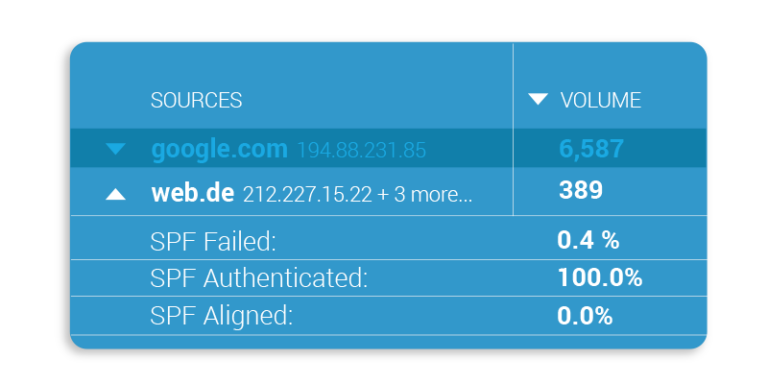
Task: Select the web.de table row
Action: [388, 192]
